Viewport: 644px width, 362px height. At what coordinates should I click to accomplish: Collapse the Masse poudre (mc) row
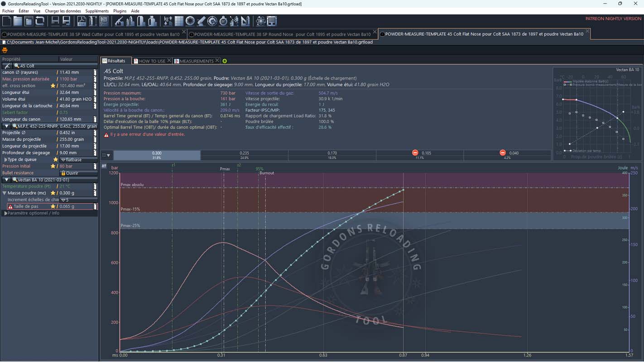pos(5,193)
